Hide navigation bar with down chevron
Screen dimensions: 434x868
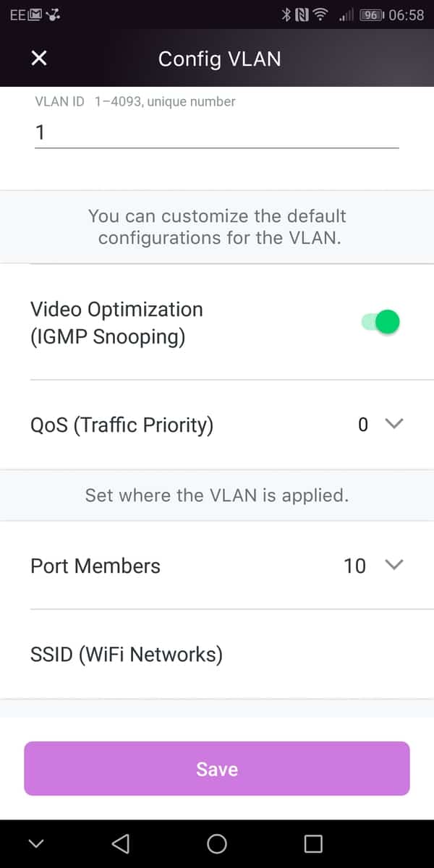click(x=36, y=843)
